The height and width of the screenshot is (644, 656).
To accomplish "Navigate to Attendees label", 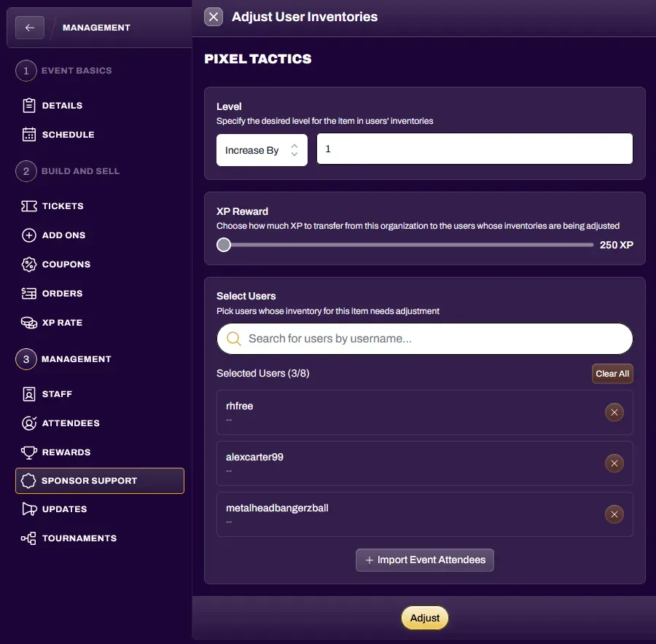I will click(71, 423).
